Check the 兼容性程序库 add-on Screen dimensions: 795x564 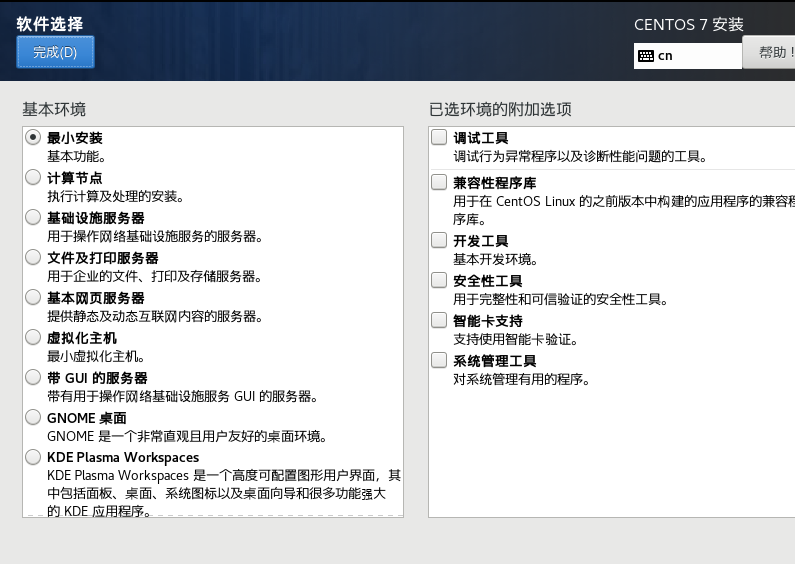click(x=439, y=182)
